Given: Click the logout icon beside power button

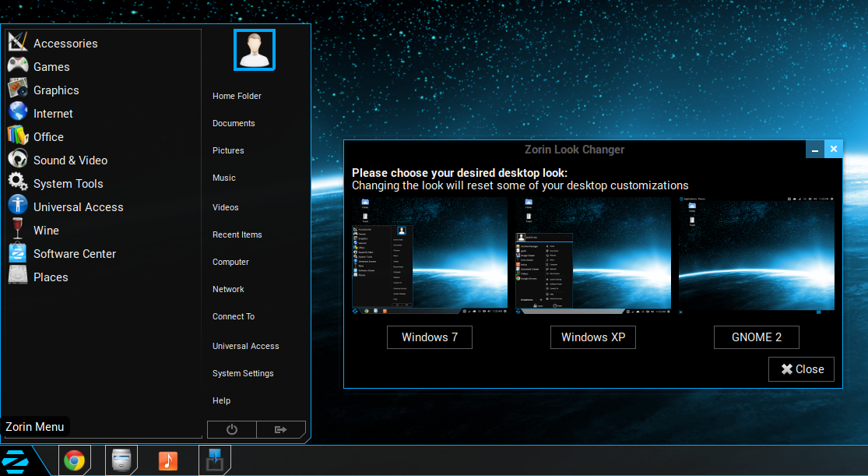Looking at the screenshot, I should pos(281,429).
